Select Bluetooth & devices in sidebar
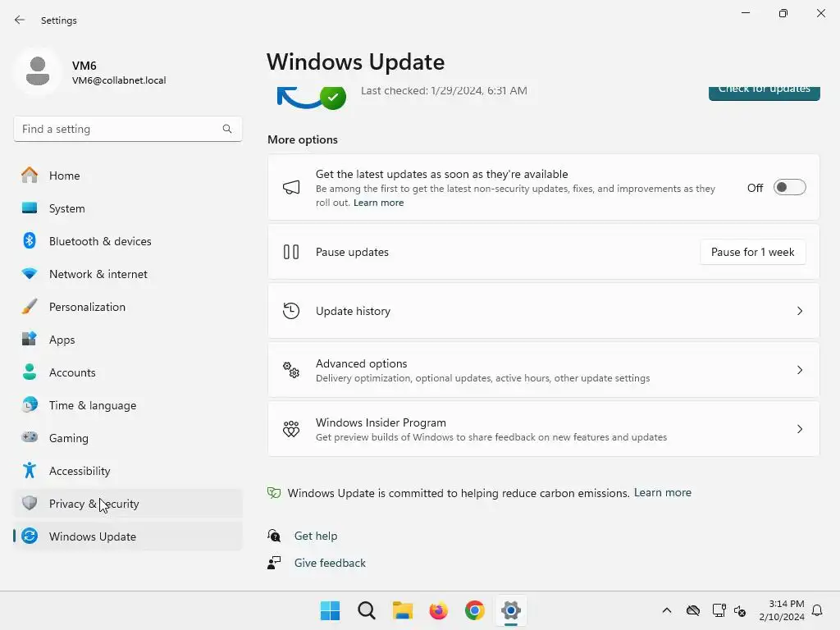 click(128, 240)
